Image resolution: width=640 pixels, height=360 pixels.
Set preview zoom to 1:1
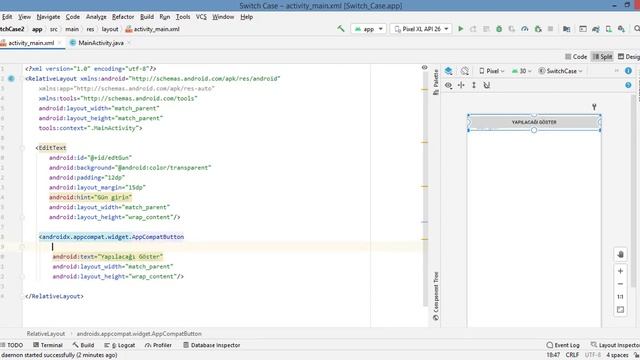620,297
